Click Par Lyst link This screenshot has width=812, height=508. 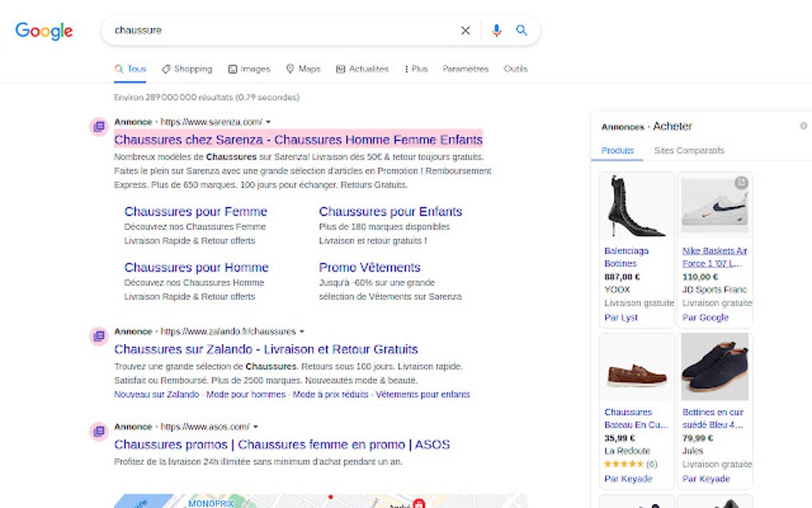621,318
